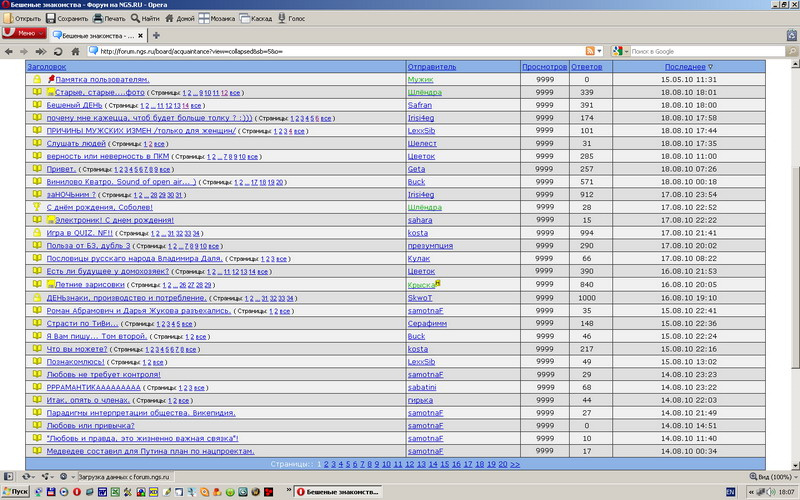The height and width of the screenshot is (500, 800).
Task: Open Найти (Find) from the toolbar
Action: [x=149, y=18]
